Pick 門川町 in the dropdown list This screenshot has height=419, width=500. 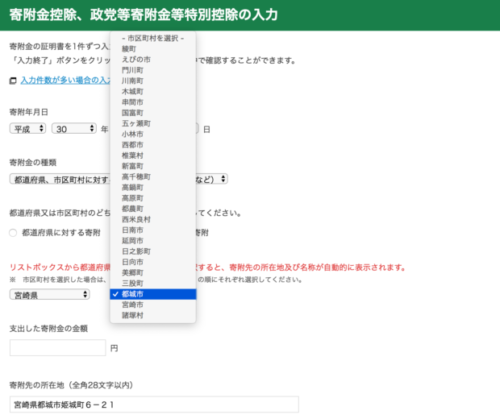pyautogui.click(x=153, y=70)
